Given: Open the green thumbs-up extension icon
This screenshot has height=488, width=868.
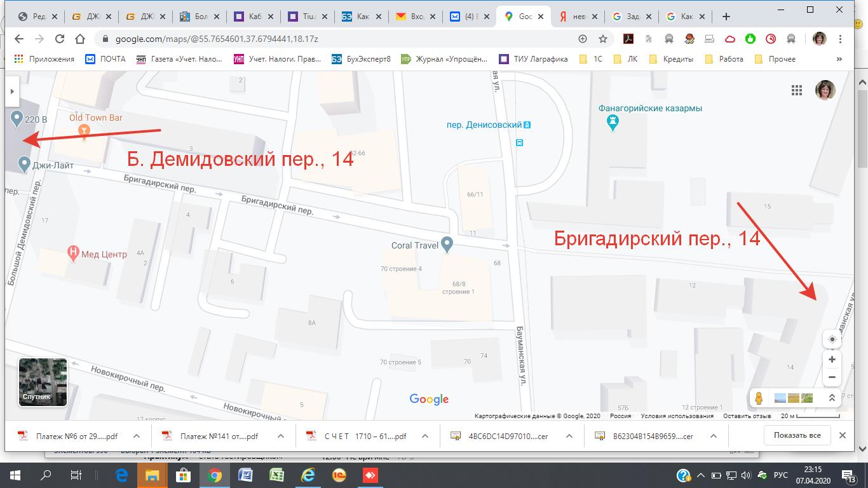Looking at the screenshot, I should pos(750,39).
